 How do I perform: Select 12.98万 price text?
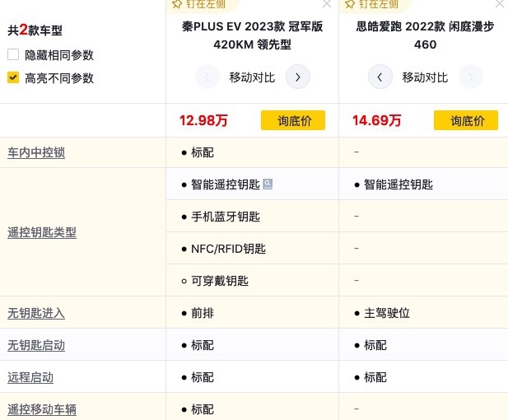click(x=204, y=120)
